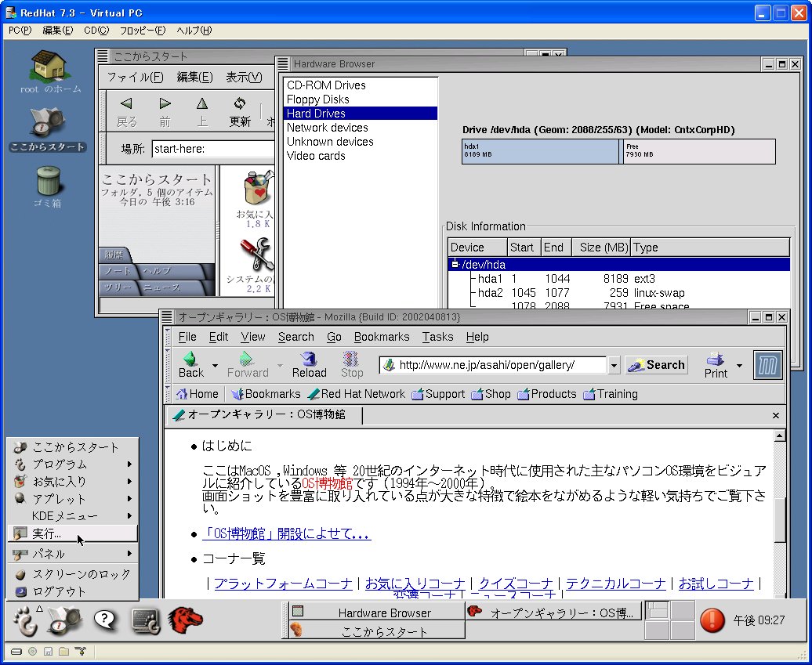
Task: Click the hda1 partition block in drive graph
Action: tap(541, 151)
